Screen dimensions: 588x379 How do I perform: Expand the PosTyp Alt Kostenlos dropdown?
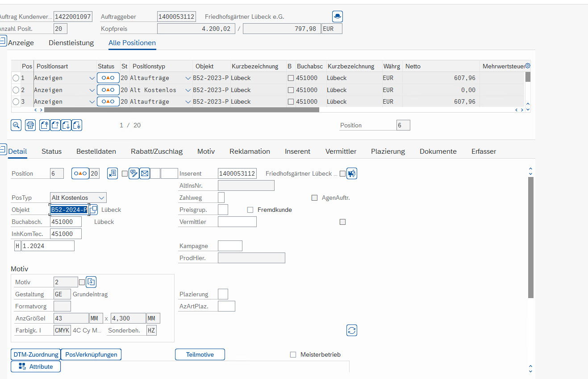pyautogui.click(x=102, y=198)
